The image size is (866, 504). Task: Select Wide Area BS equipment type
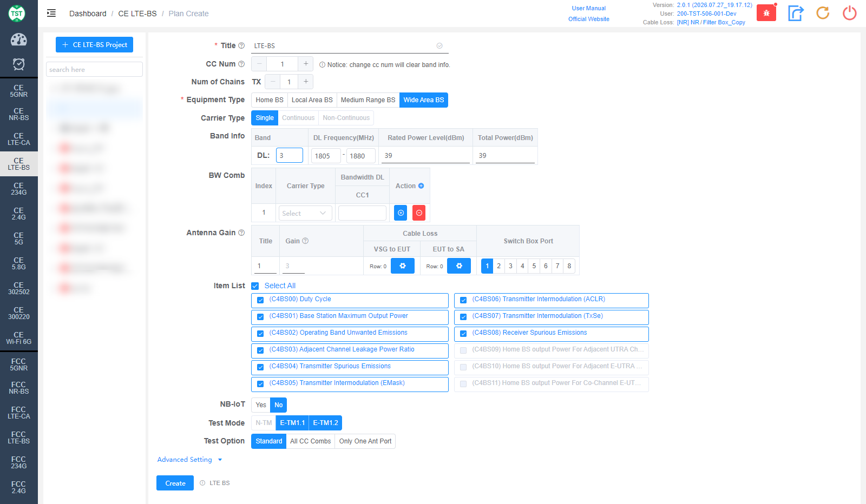point(424,100)
